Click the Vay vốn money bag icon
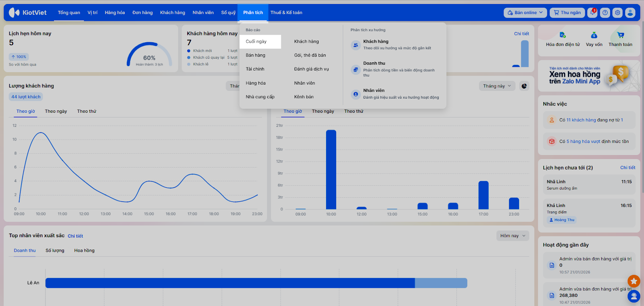The height and width of the screenshot is (306, 644). click(594, 35)
